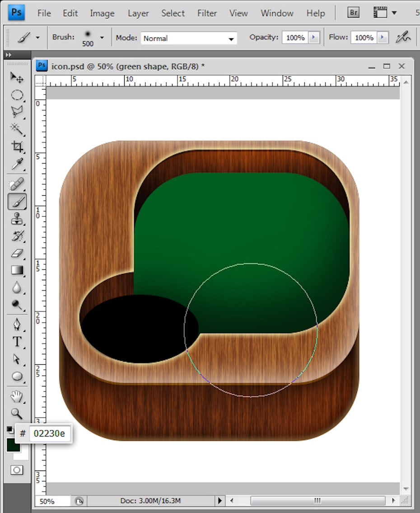
Task: Switch to the Eraser tool
Action: coord(17,254)
